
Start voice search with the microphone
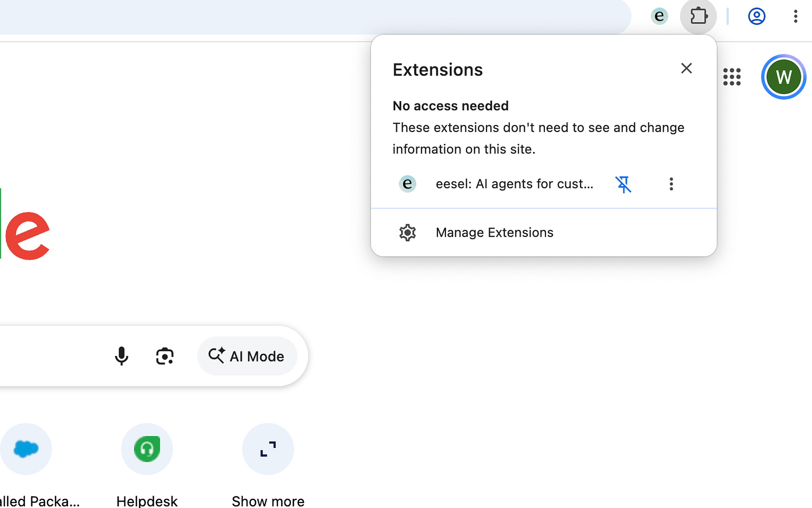click(121, 356)
